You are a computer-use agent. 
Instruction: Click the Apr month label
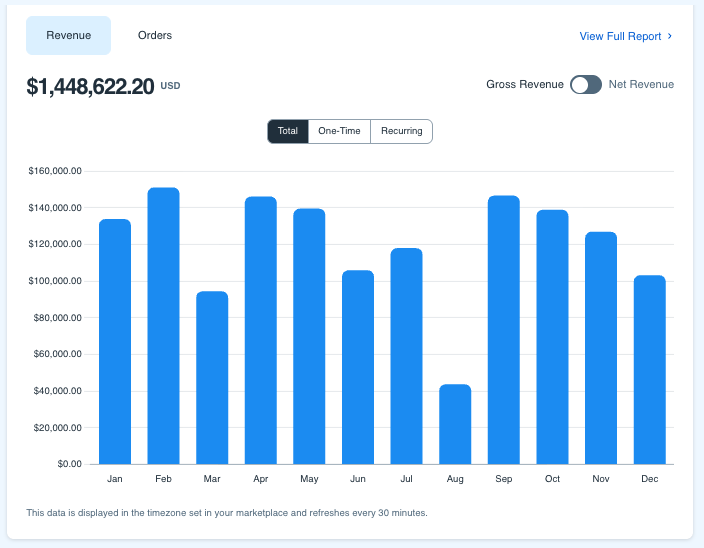point(261,479)
